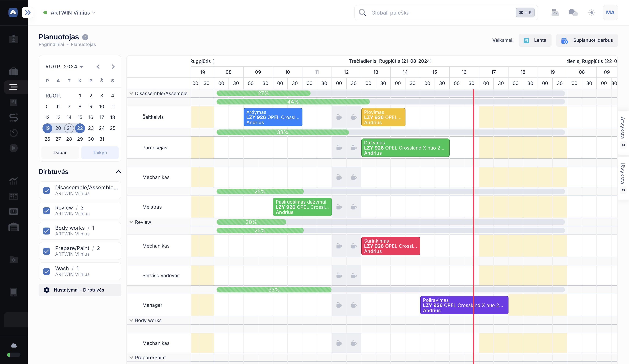This screenshot has height=364, width=629.
Task: Click the Dabar button under calendar
Action: click(60, 152)
